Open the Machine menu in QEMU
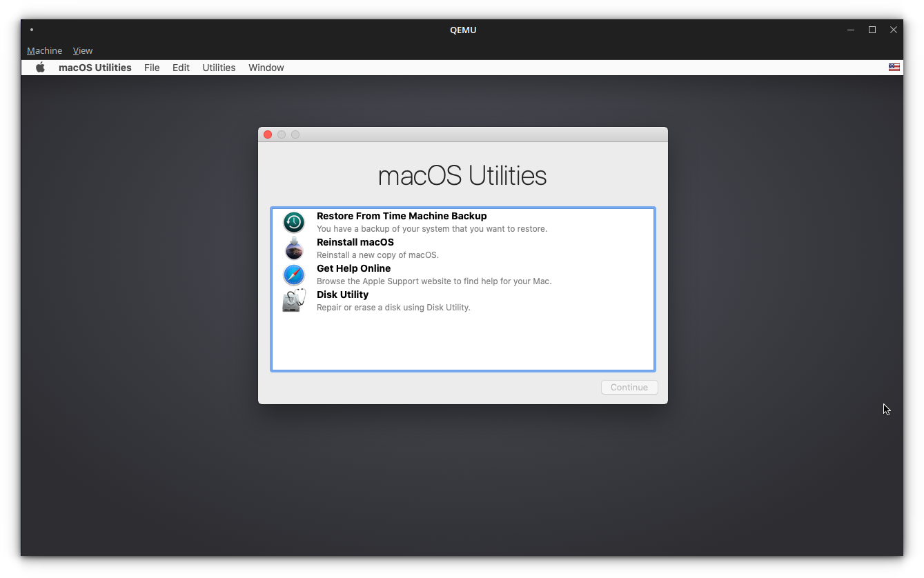This screenshot has width=924, height=578. coord(44,50)
